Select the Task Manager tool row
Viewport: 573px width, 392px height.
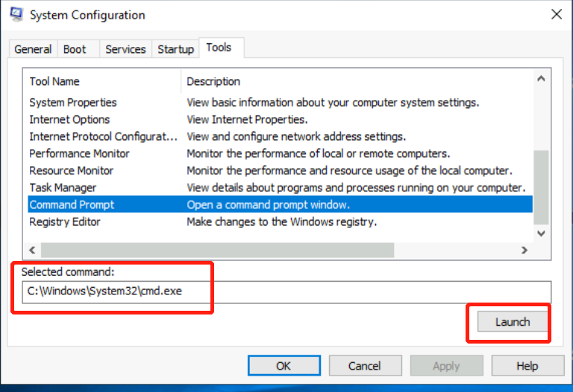[x=63, y=188]
